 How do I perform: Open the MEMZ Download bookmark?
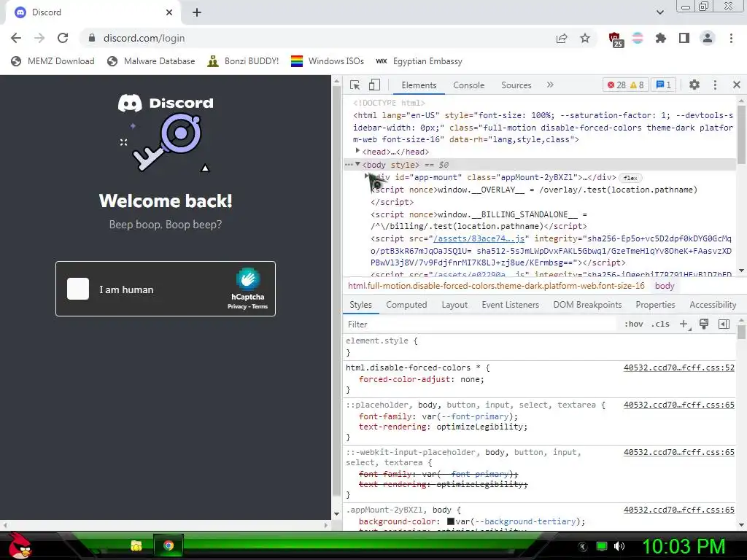click(53, 61)
